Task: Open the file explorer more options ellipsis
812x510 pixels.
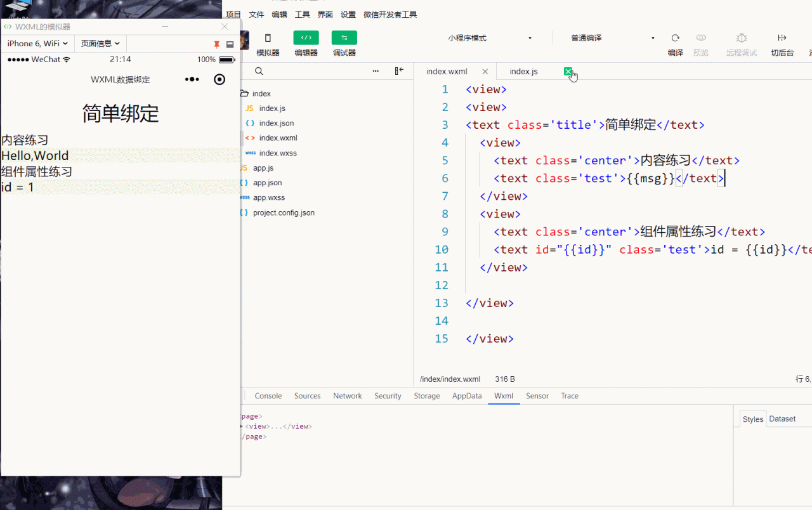Action: (x=376, y=71)
